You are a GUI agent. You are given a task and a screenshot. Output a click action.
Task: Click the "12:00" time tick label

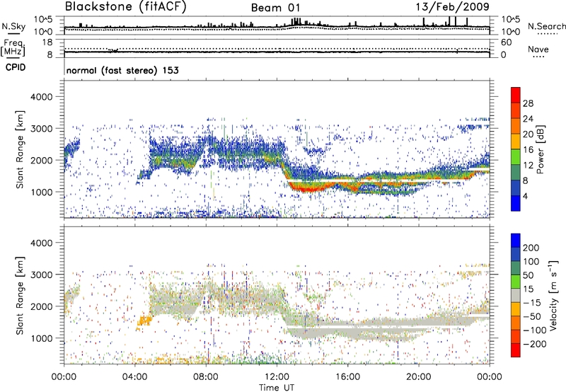pos(277,377)
